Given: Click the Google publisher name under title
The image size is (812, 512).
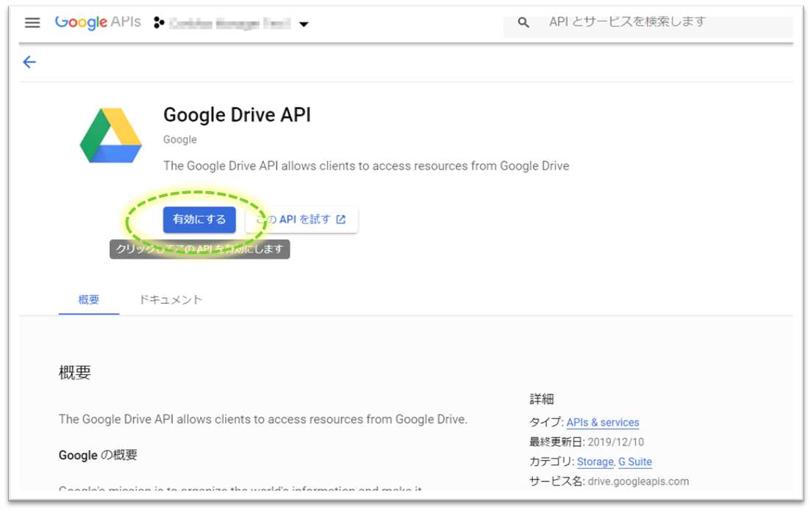Looking at the screenshot, I should [180, 139].
